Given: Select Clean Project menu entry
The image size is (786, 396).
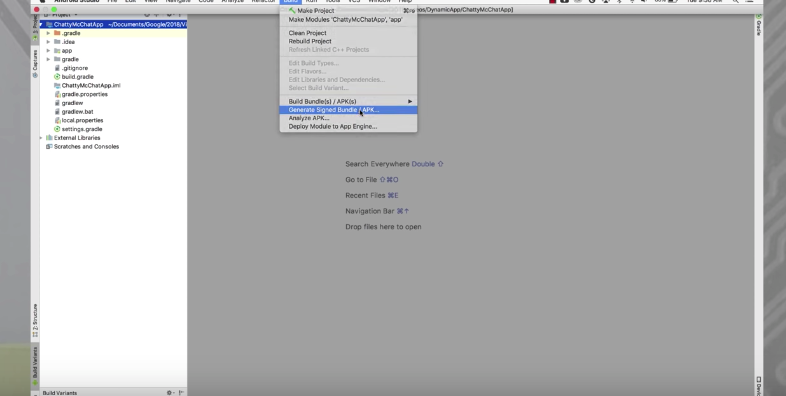Looking at the screenshot, I should tap(348, 33).
